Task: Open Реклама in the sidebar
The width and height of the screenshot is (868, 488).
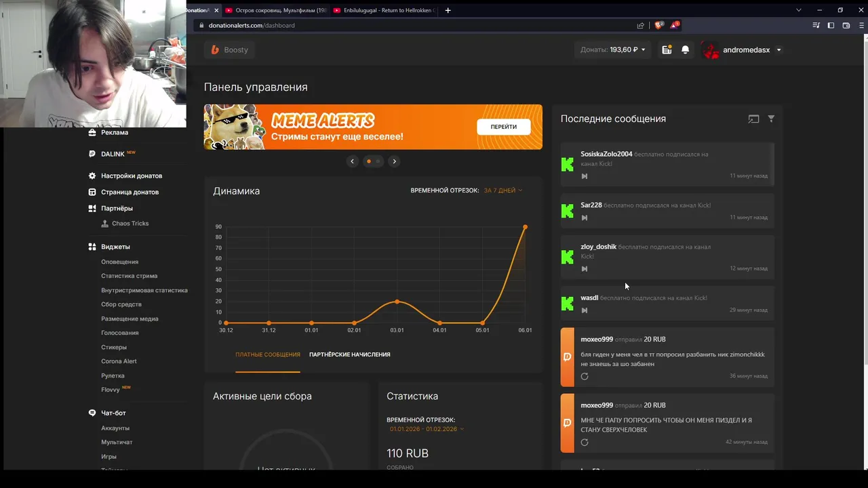Action: (115, 133)
